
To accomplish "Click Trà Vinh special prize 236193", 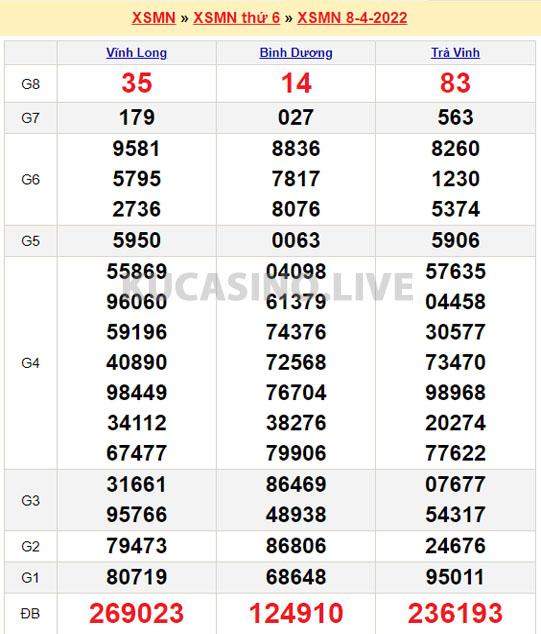I will point(455,613).
